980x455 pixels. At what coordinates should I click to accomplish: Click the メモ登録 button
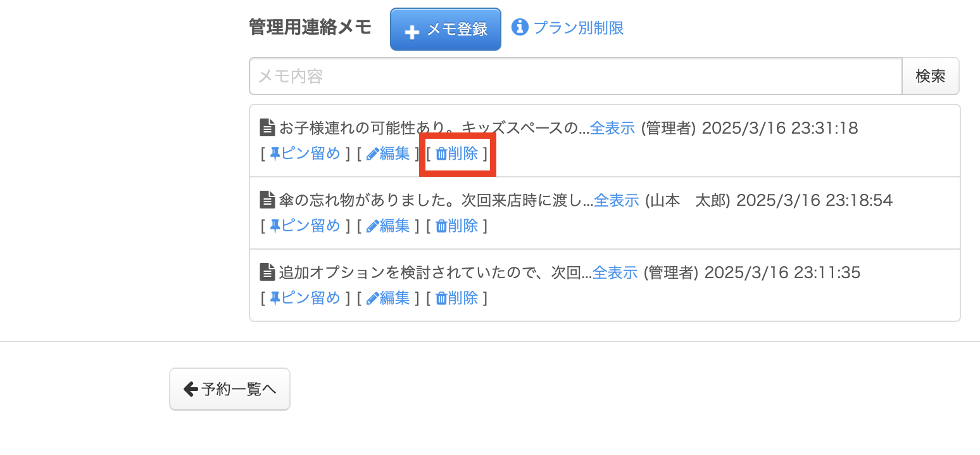click(x=445, y=29)
